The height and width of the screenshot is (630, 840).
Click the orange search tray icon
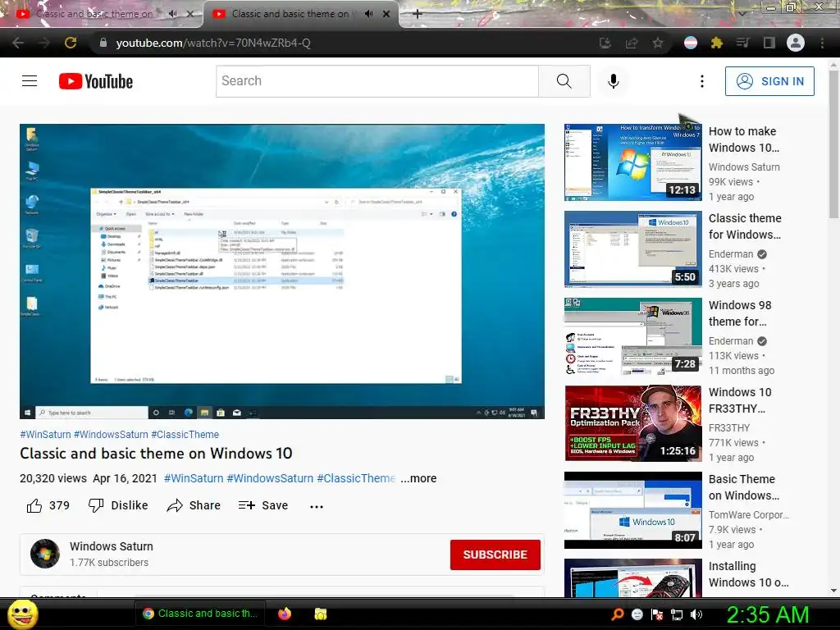617,614
